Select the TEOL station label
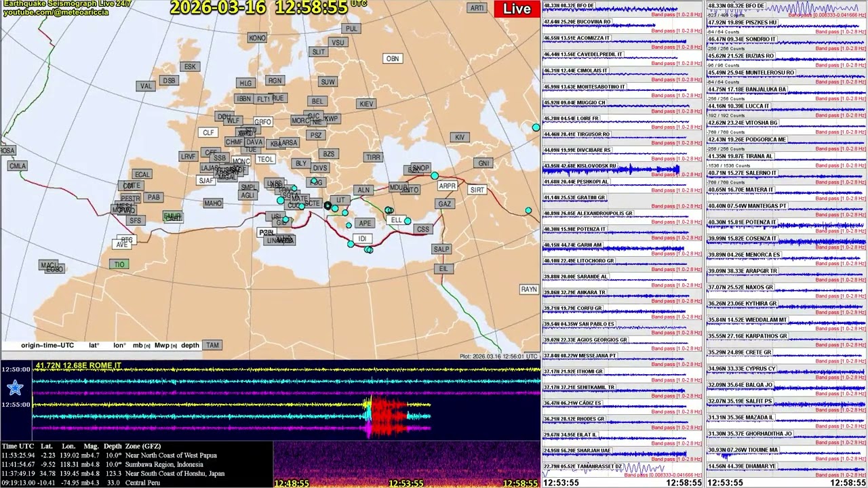The height and width of the screenshot is (488, 868). (x=265, y=159)
